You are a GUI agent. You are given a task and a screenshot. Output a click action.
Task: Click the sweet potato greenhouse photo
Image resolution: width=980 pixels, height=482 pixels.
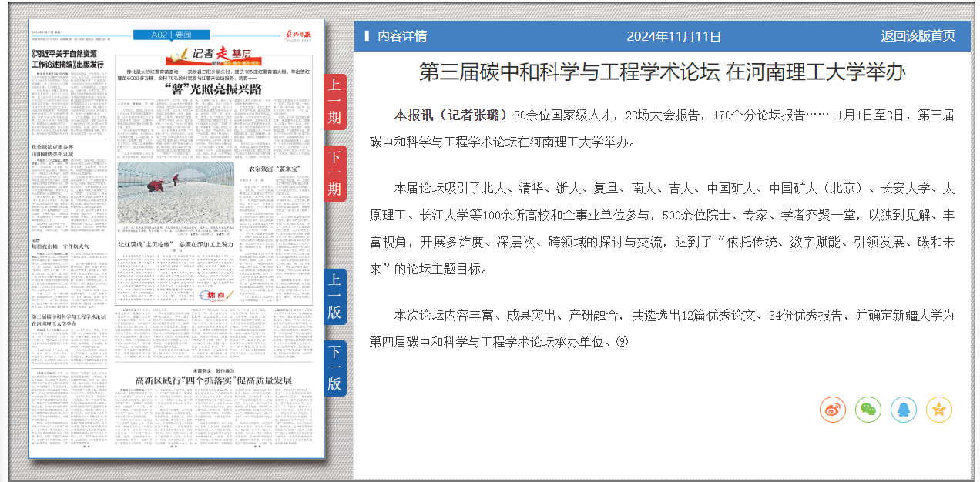pos(176,193)
